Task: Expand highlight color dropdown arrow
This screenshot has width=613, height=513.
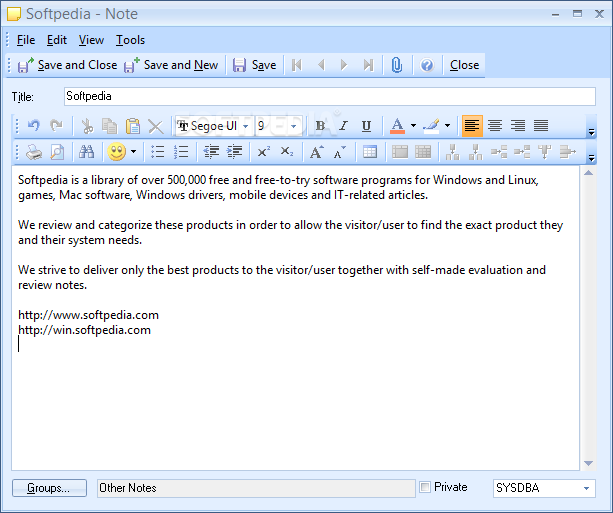Action: 448,126
